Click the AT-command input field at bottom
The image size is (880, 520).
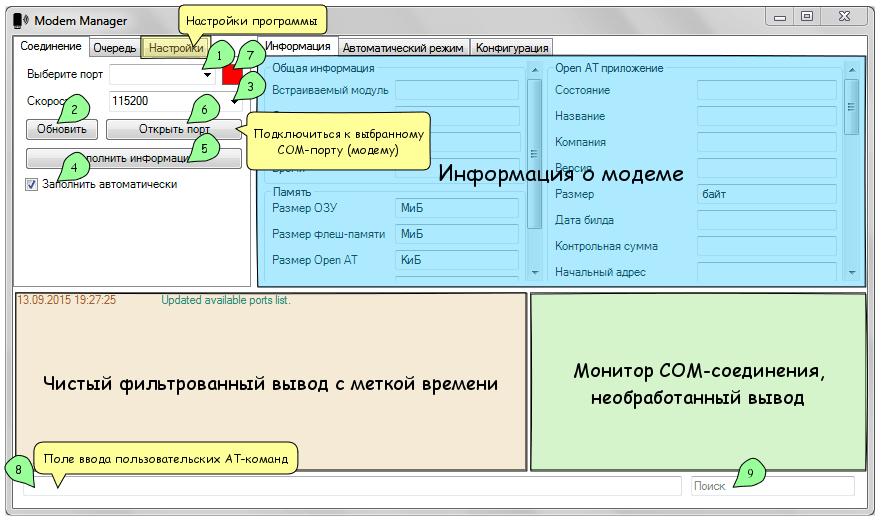pyautogui.click(x=352, y=486)
